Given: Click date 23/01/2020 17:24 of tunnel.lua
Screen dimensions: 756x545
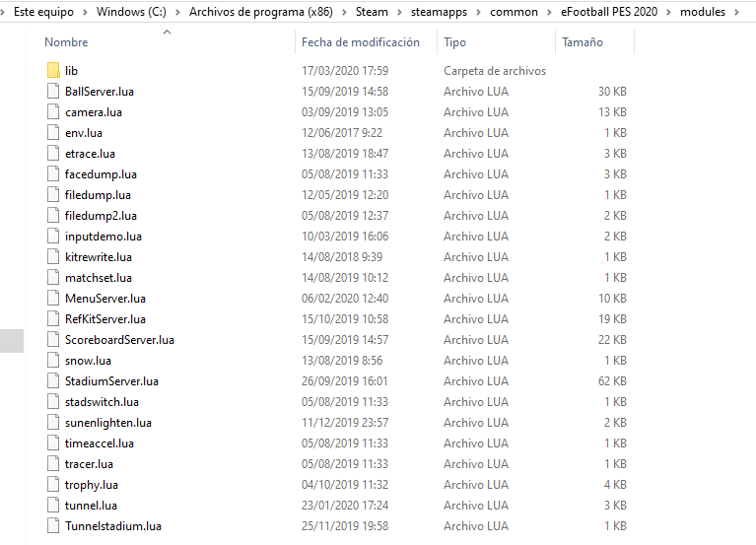Looking at the screenshot, I should pos(345,506).
